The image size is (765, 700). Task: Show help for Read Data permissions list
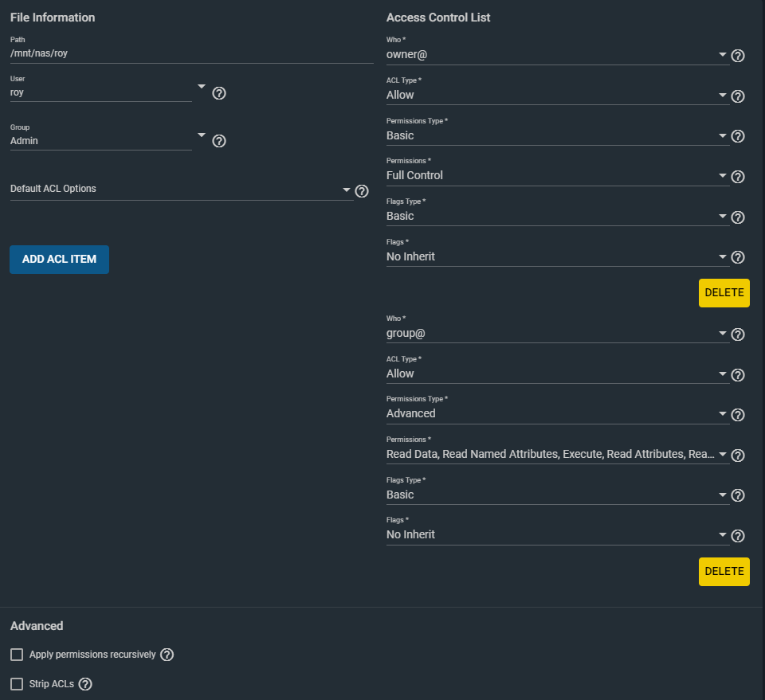pos(738,455)
